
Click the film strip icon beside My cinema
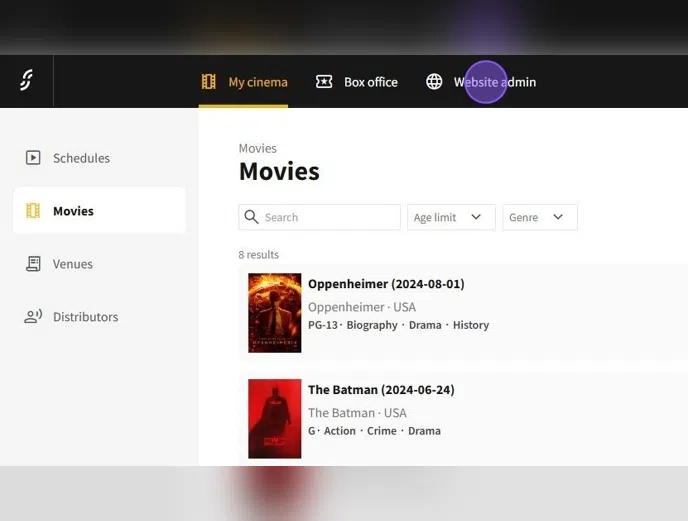point(208,82)
